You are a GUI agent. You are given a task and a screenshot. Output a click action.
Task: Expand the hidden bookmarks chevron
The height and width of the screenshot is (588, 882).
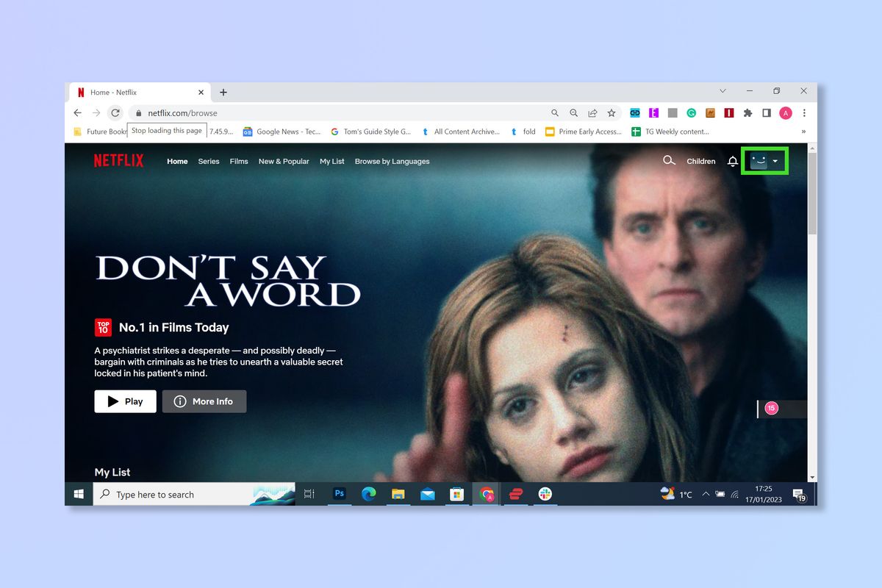tap(803, 131)
